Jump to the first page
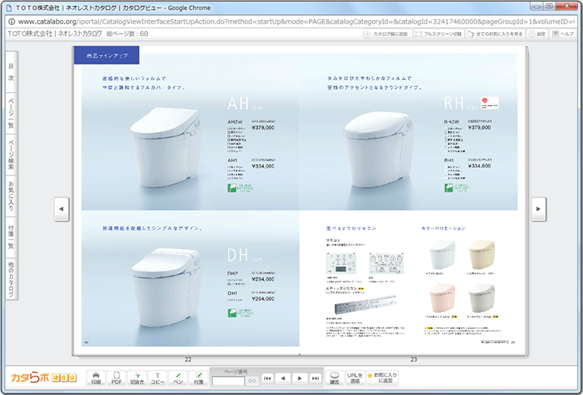This screenshot has height=395, width=583. pos(267,378)
